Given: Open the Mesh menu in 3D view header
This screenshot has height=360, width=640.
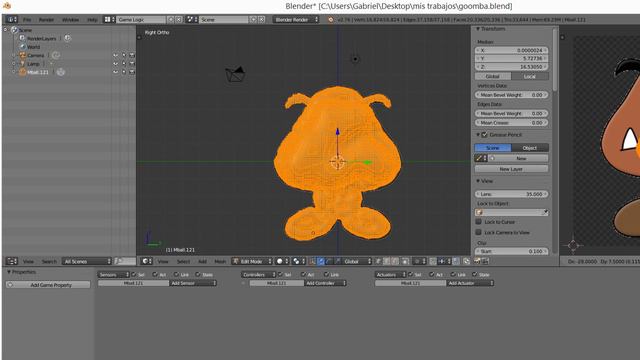Looking at the screenshot, I should click(220, 261).
